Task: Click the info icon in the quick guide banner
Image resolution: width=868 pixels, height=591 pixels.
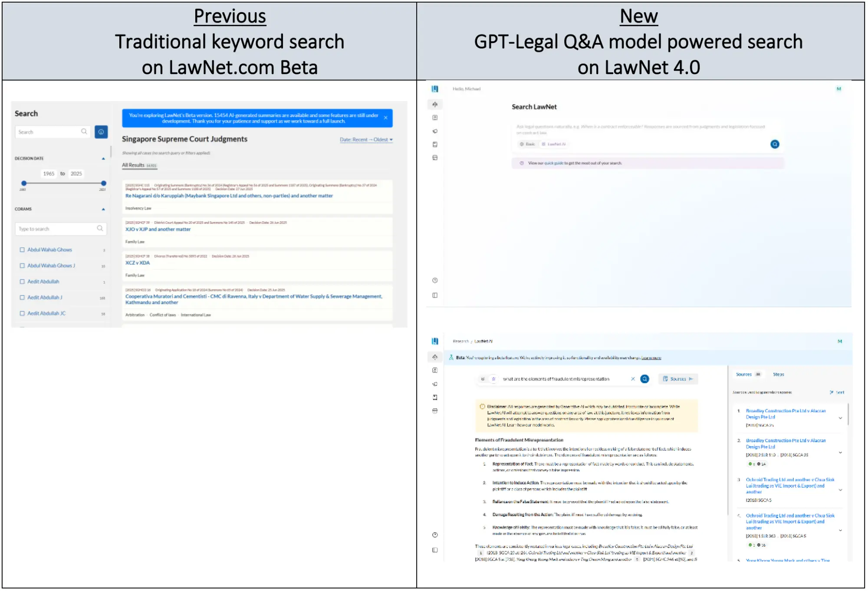Action: [x=522, y=163]
